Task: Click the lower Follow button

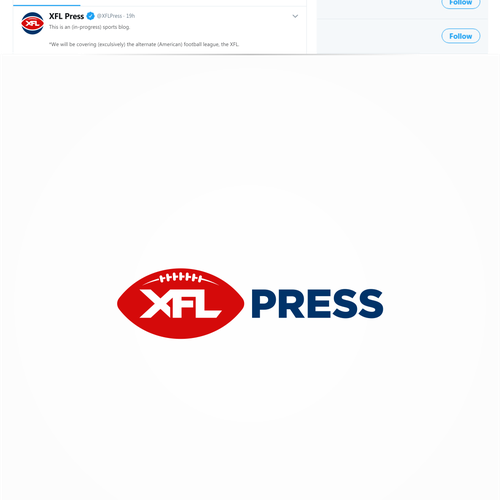Action: pos(461,36)
